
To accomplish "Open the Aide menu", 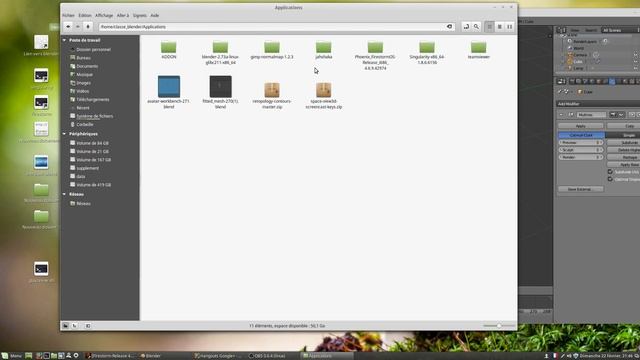I will (155, 16).
